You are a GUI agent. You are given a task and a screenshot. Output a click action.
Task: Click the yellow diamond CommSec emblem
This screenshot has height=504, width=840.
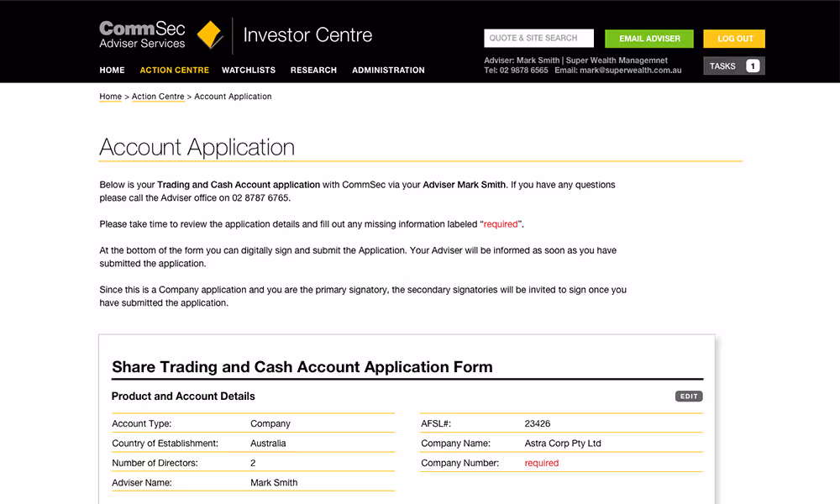point(210,34)
